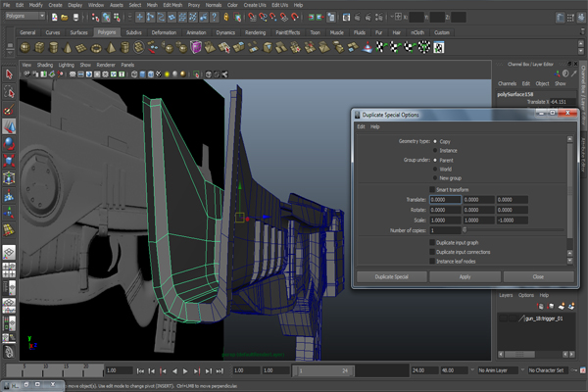Screen dimensions: 588x392
Task: Go to the end of playback range
Action: (220, 371)
